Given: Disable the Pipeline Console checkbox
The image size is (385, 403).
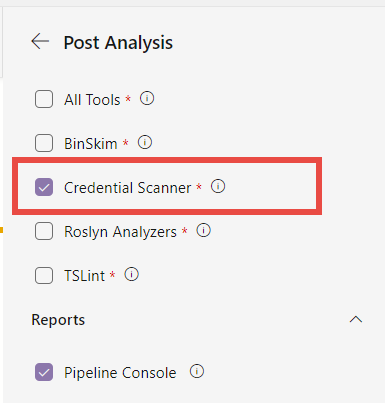Looking at the screenshot, I should [x=44, y=372].
